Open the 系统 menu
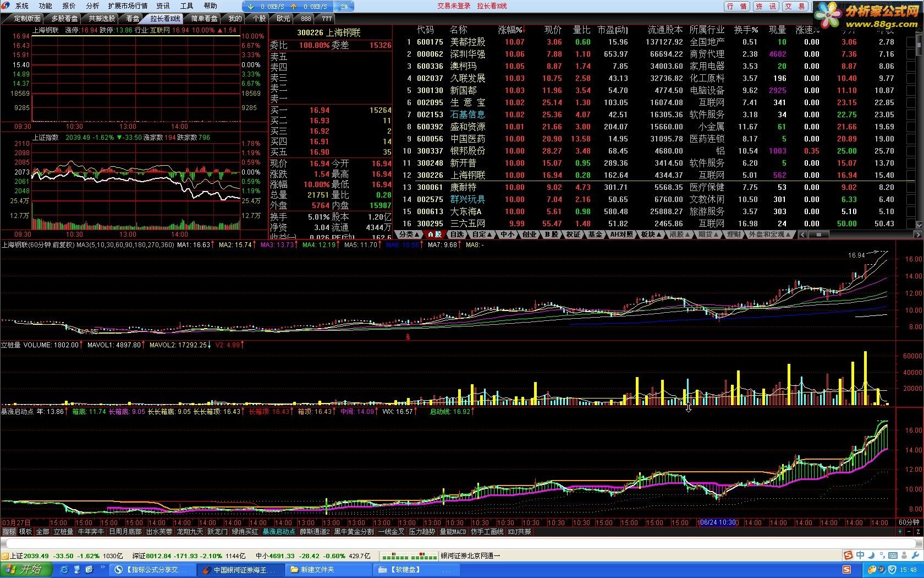 point(22,6)
